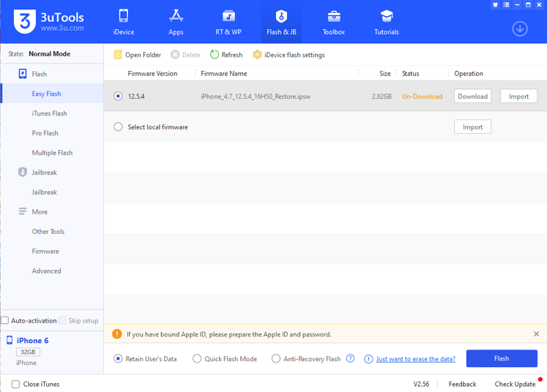
Task: Open Advanced in the sidebar
Action: click(46, 271)
